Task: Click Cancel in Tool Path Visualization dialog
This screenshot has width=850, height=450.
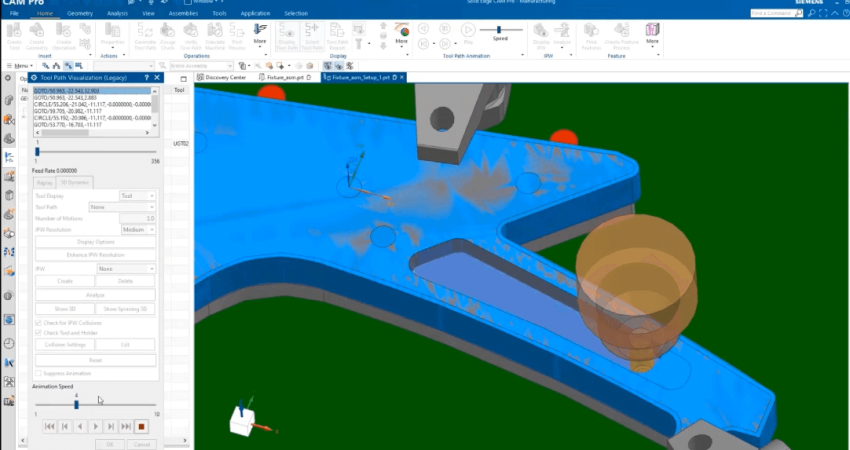Action: coord(142,445)
